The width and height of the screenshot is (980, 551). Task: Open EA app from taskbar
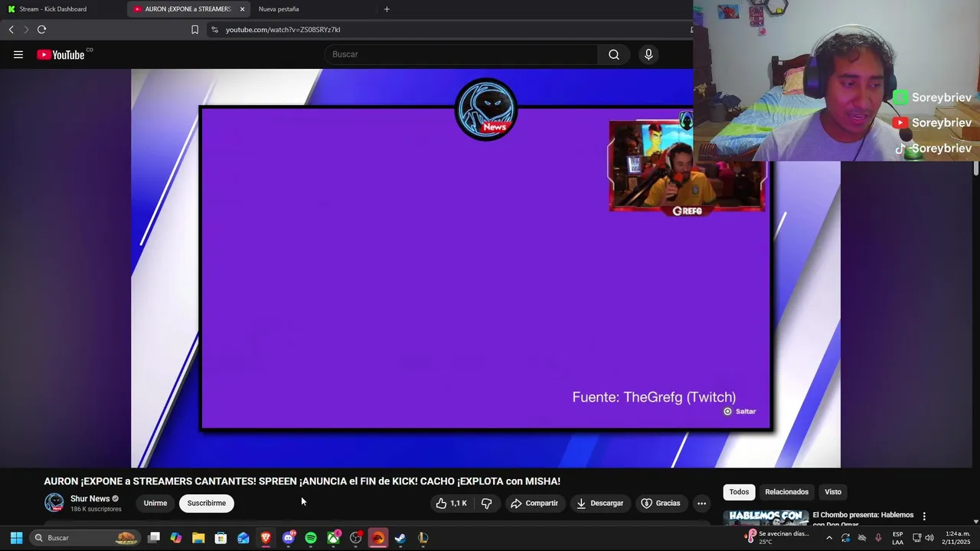click(x=378, y=537)
